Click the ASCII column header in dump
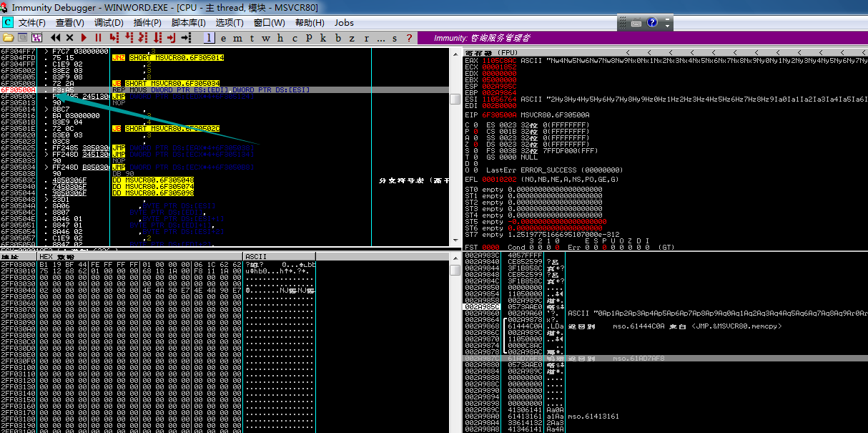Viewport: 868px width, 433px height. (x=256, y=256)
